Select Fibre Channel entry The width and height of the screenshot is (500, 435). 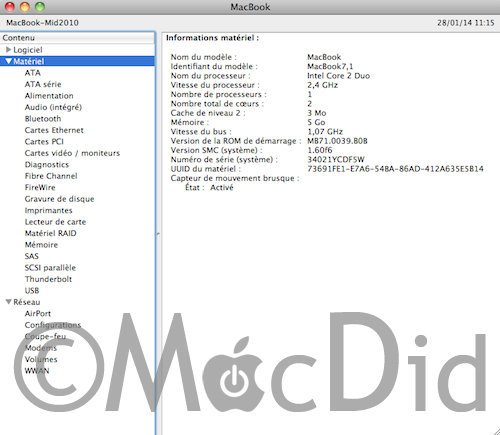tap(51, 176)
